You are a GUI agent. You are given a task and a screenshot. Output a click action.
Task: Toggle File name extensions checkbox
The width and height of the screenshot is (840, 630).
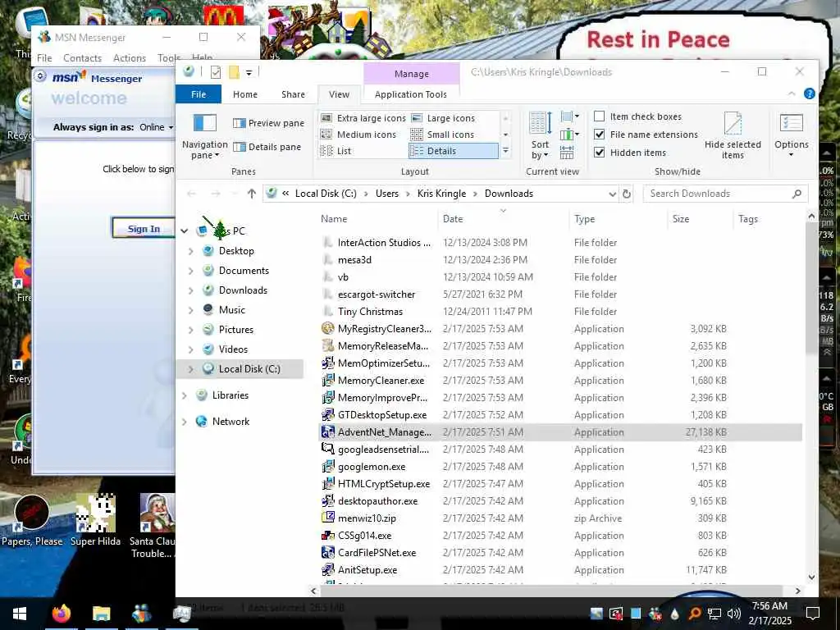click(600, 135)
